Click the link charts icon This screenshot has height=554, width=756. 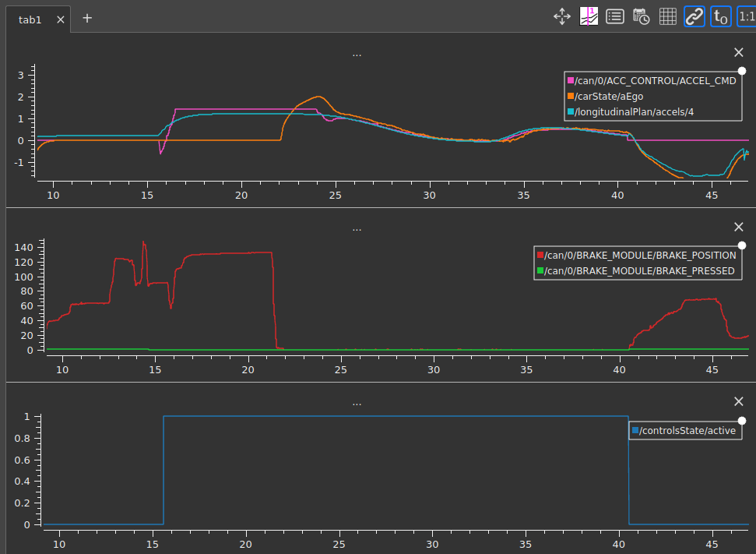(x=694, y=16)
